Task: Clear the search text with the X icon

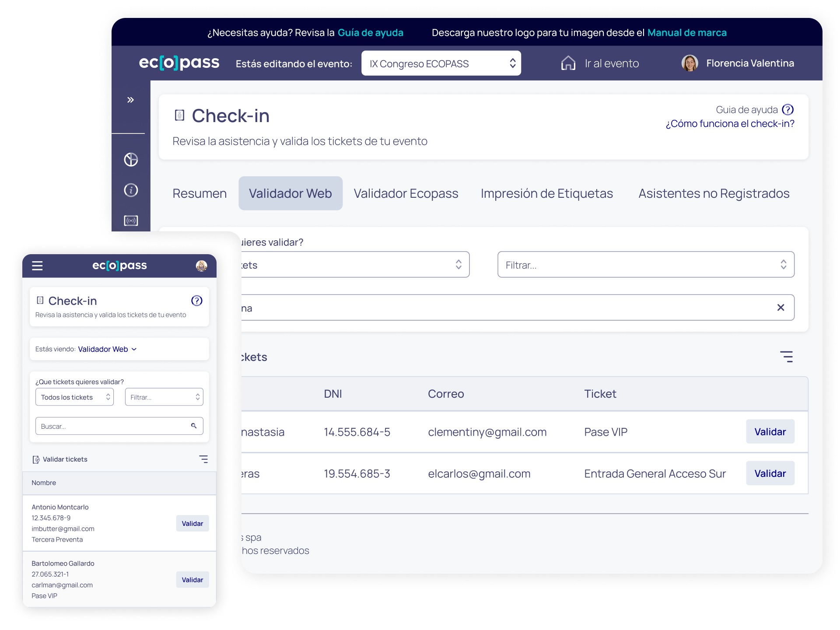Action: 781,308
